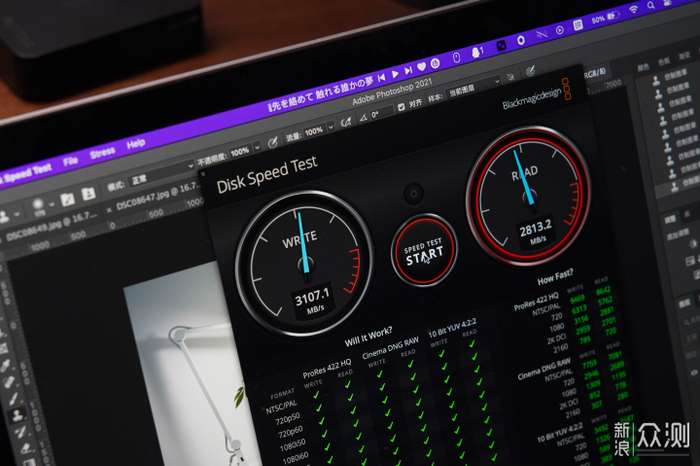Click the circular play icon in menu bar
Image resolution: width=700 pixels, height=466 pixels.
559,30
